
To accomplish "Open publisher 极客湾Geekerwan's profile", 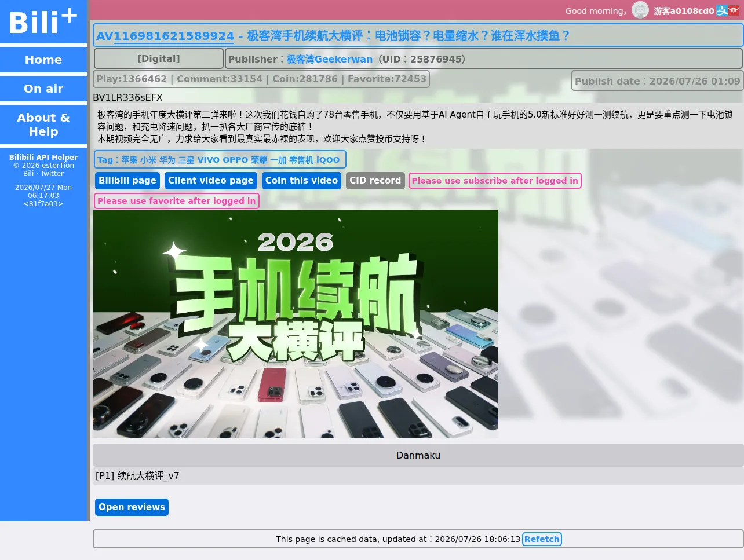I will click(330, 59).
